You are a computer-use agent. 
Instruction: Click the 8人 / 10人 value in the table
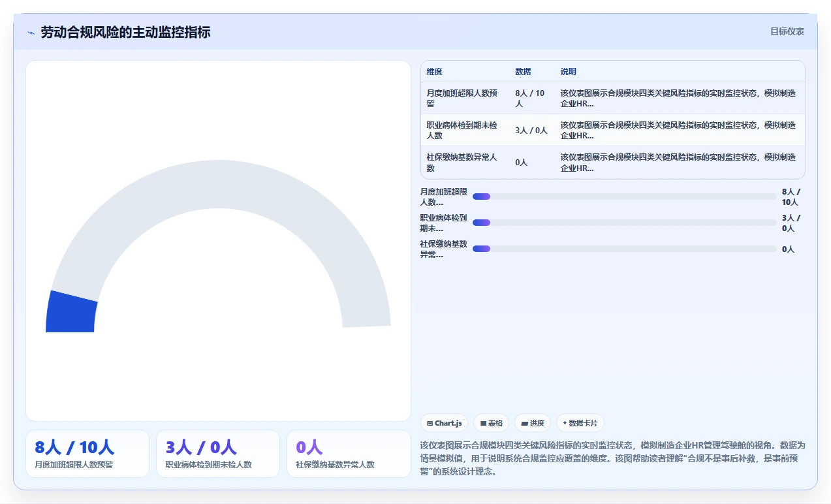[x=530, y=99]
